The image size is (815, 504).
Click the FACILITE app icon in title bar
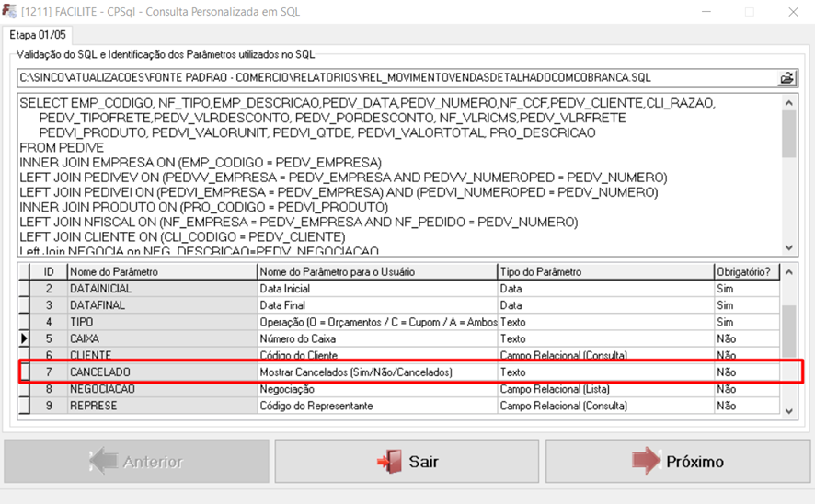pos(9,11)
